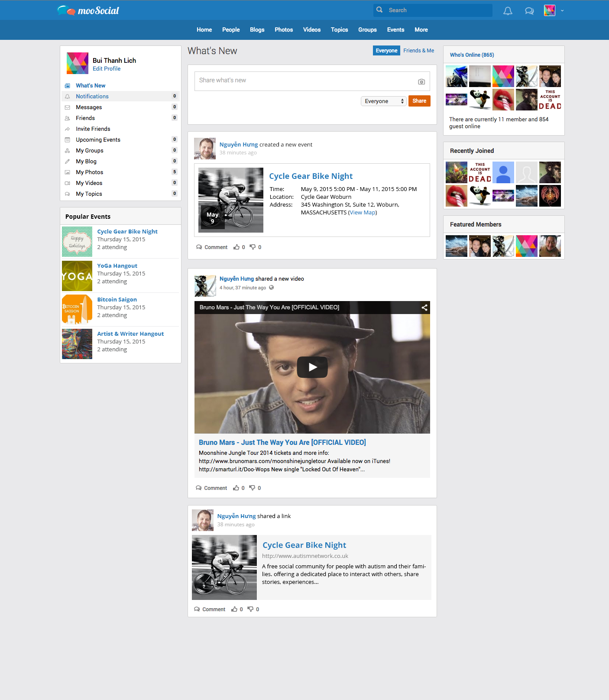Open the View Map link
The height and width of the screenshot is (700, 609).
pos(363,213)
